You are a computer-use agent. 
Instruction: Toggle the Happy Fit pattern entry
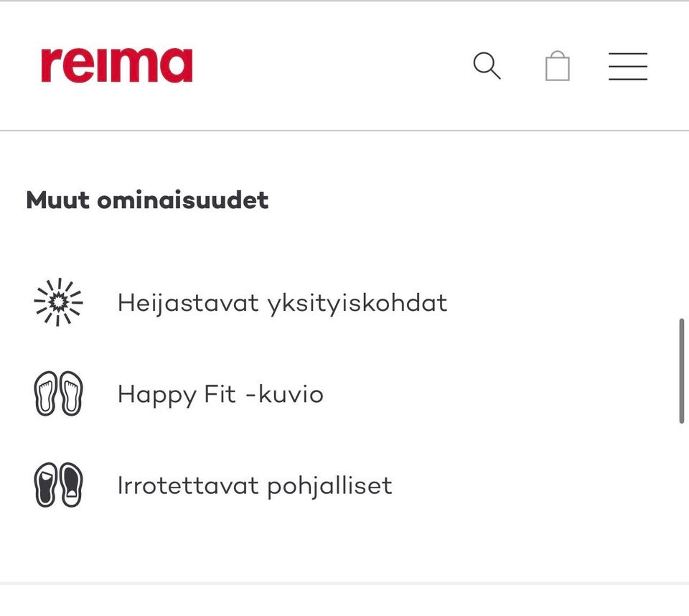220,393
